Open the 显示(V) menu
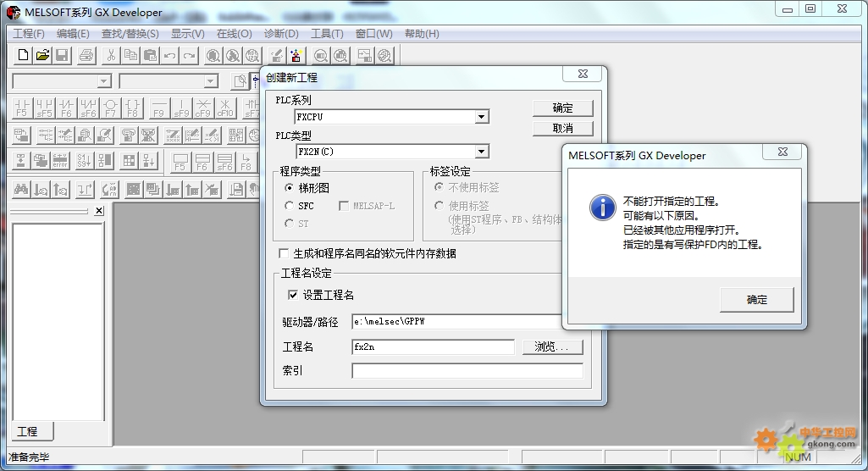This screenshot has height=471, width=868. (x=188, y=34)
